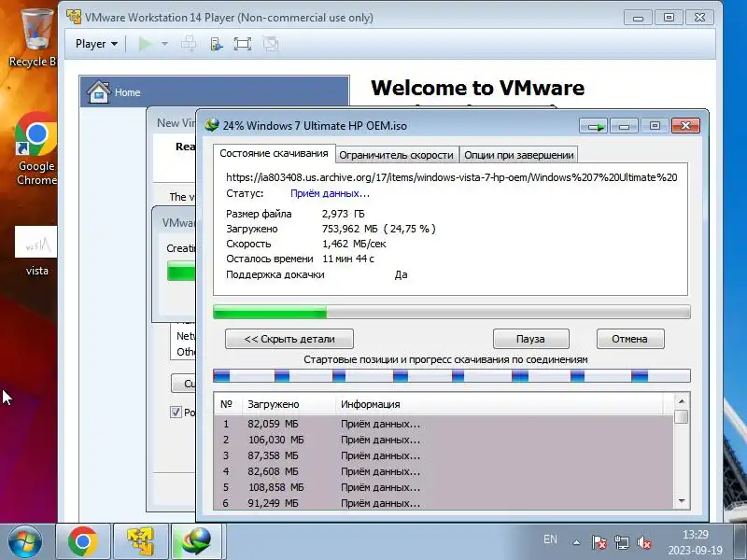Click the scroll up arrow in connections list
The image size is (747, 560).
coord(682,401)
